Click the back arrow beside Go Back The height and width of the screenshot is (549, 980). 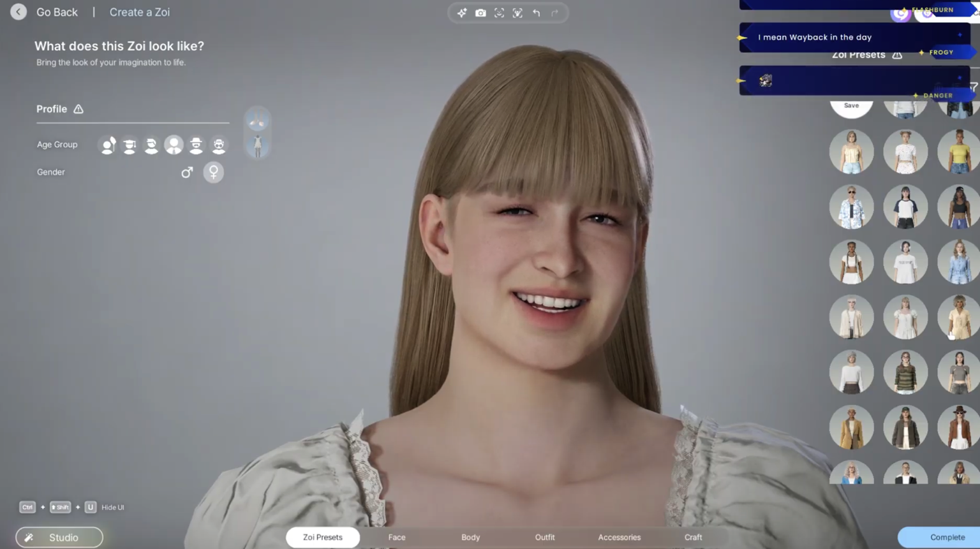click(x=19, y=12)
